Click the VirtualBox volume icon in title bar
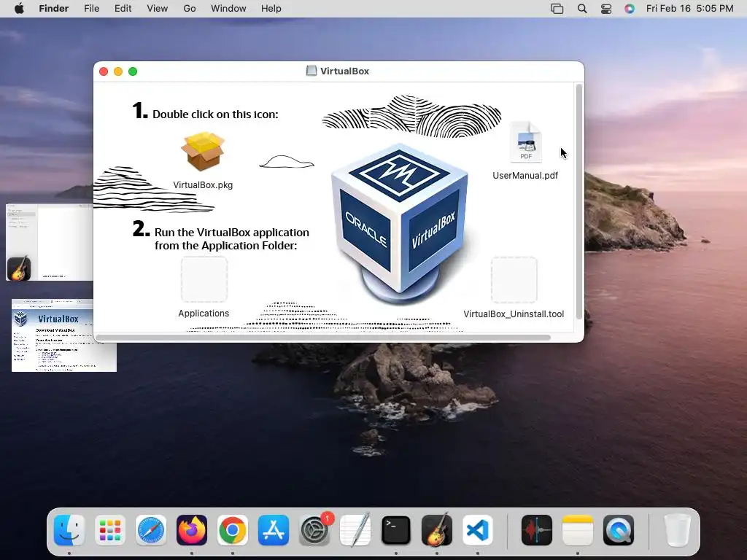 [x=311, y=71]
